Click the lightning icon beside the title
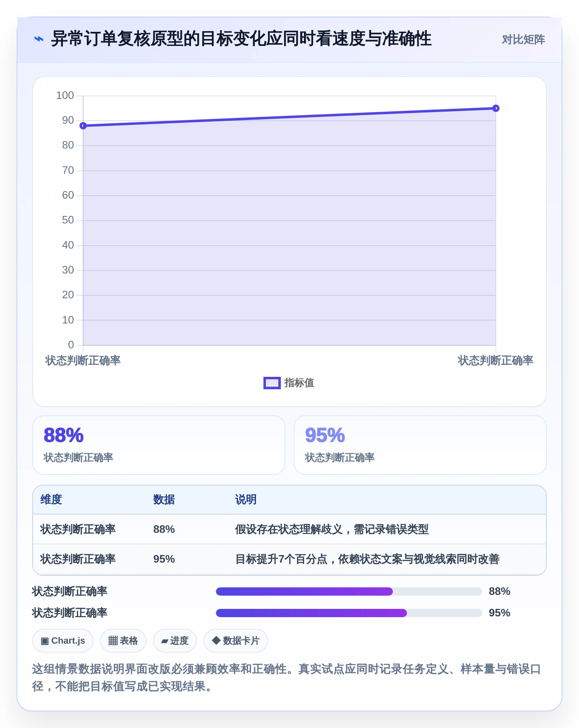Viewport: 579px width, 728px height. [x=38, y=39]
